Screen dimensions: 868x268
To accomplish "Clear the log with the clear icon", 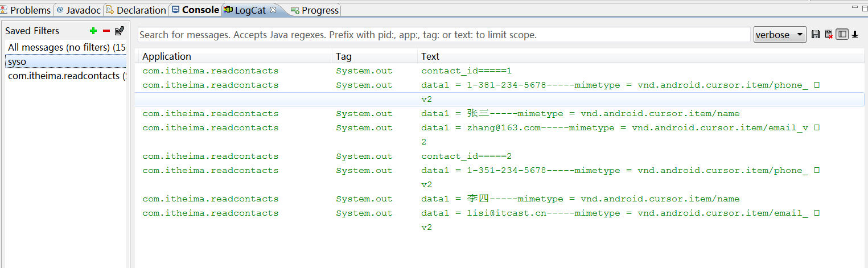I will [829, 35].
